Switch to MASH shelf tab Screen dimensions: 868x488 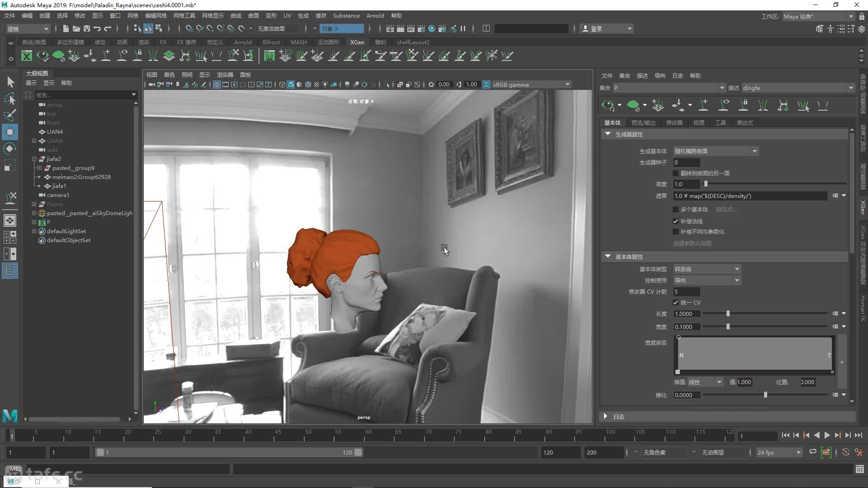[299, 42]
